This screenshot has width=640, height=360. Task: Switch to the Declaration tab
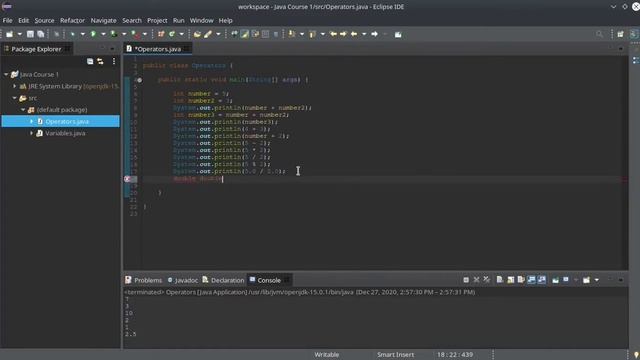(223, 280)
